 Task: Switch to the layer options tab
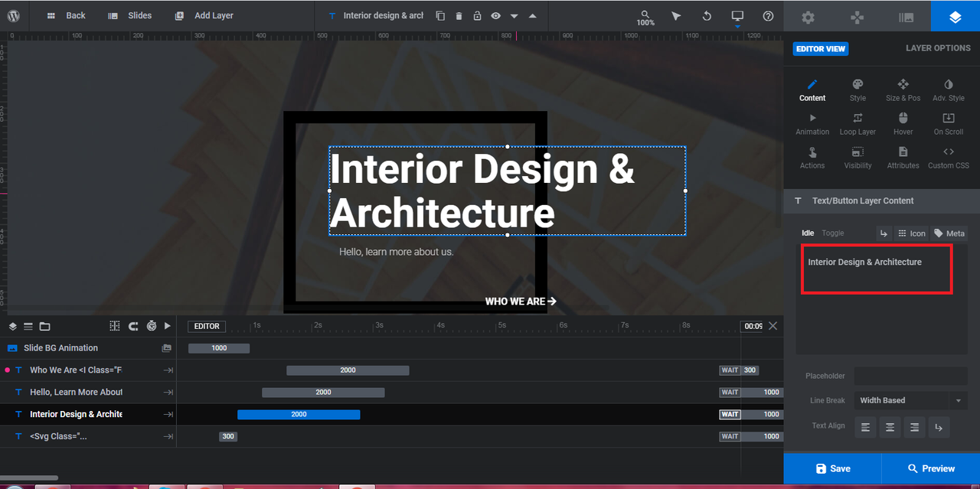[x=955, y=17]
